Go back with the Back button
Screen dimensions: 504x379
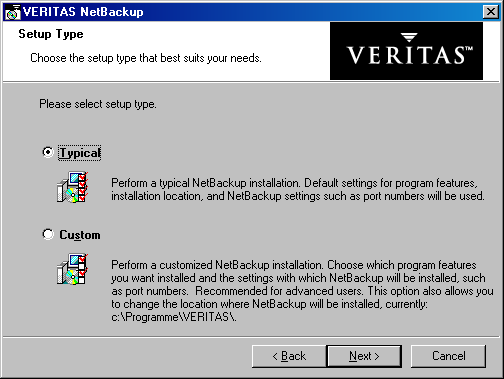[289, 356]
